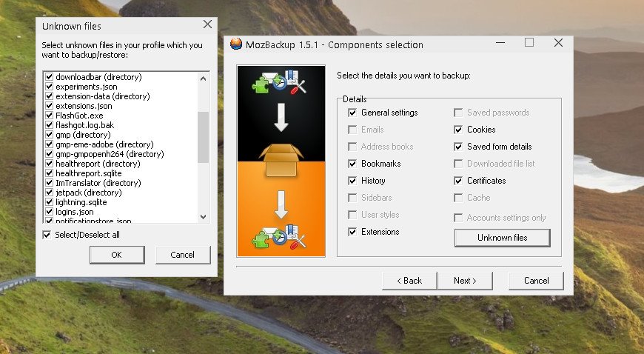Click the disabled User styles checkbox
Image resolution: width=644 pixels, height=354 pixels.
(x=352, y=215)
